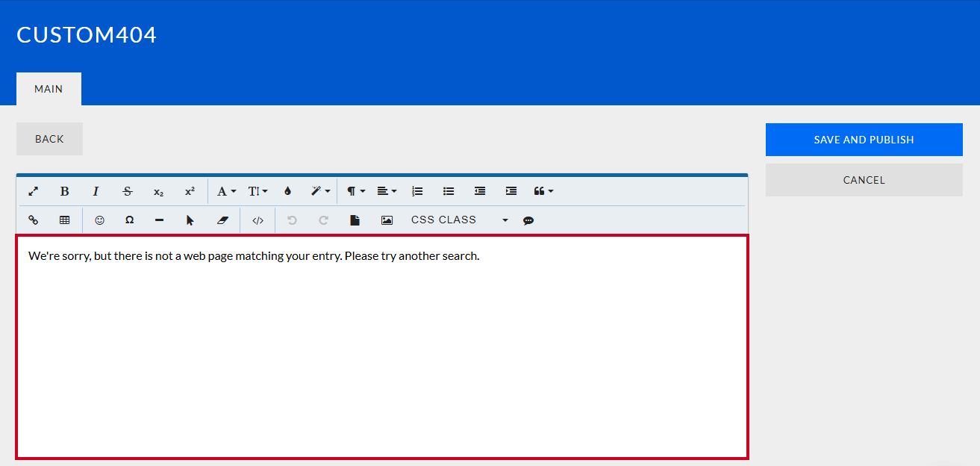This screenshot has height=466, width=980.
Task: Click the Back button
Action: (49, 139)
